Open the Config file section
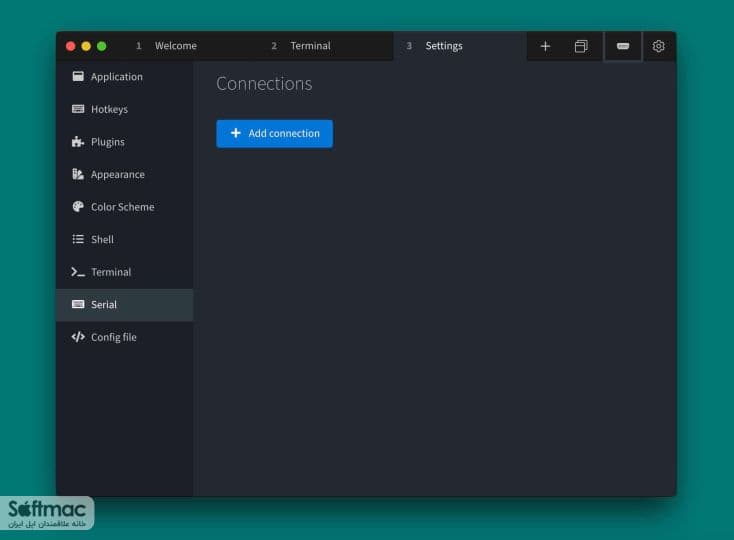734x540 pixels. 125,337
